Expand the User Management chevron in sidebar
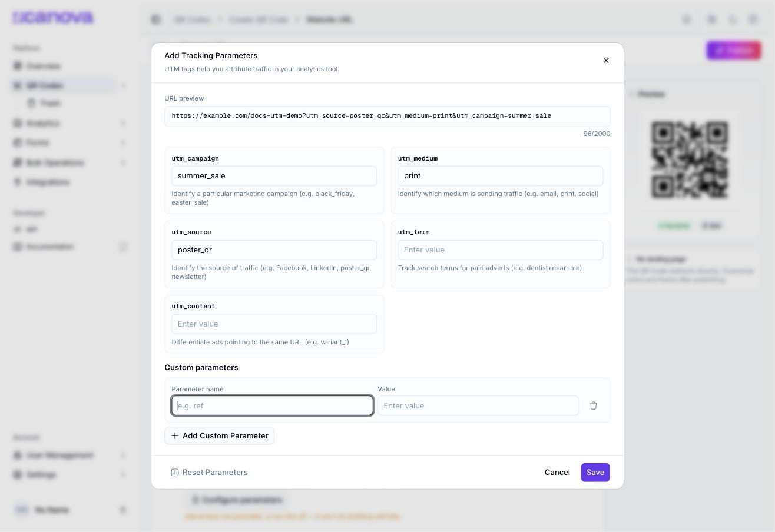 tap(123, 455)
